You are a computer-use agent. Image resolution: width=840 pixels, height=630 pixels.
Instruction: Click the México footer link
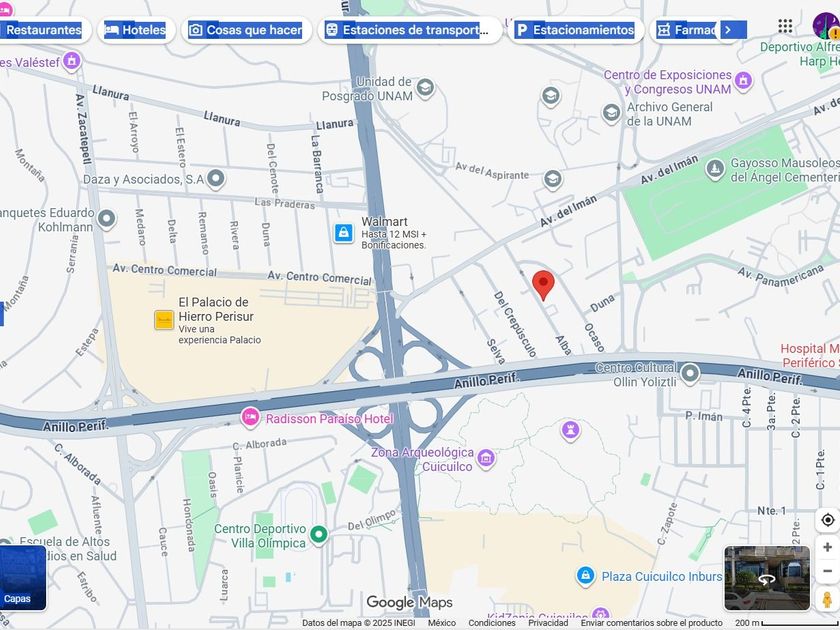(442, 623)
